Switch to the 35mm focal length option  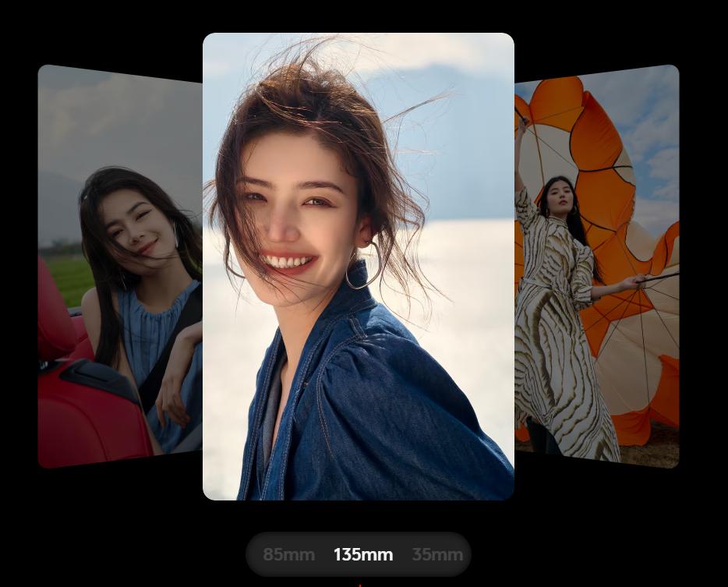[436, 555]
